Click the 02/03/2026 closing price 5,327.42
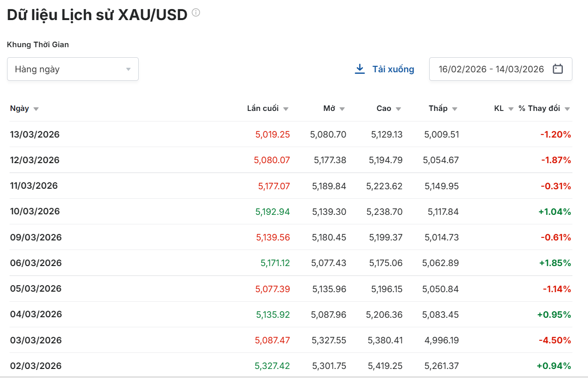This screenshot has height=378, width=588. click(x=272, y=365)
